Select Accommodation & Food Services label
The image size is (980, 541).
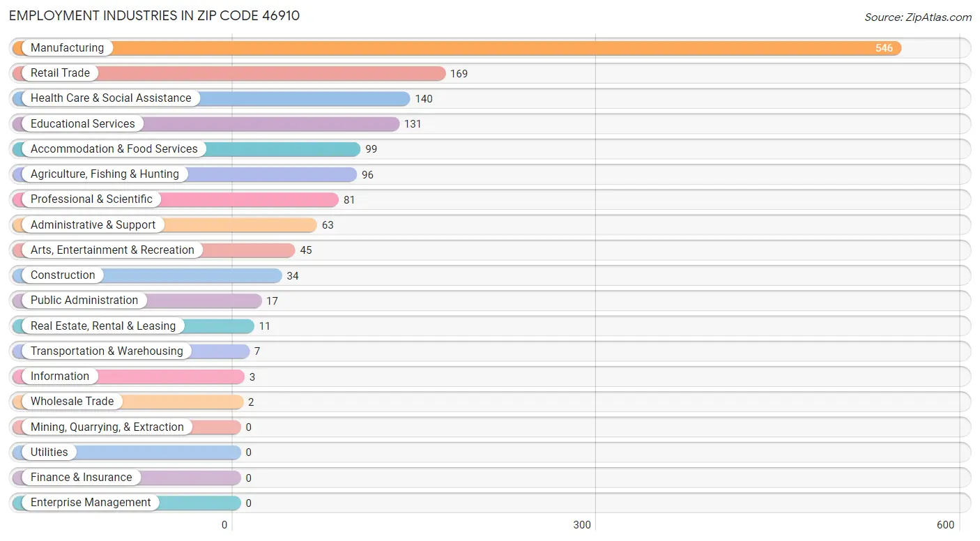coord(114,149)
